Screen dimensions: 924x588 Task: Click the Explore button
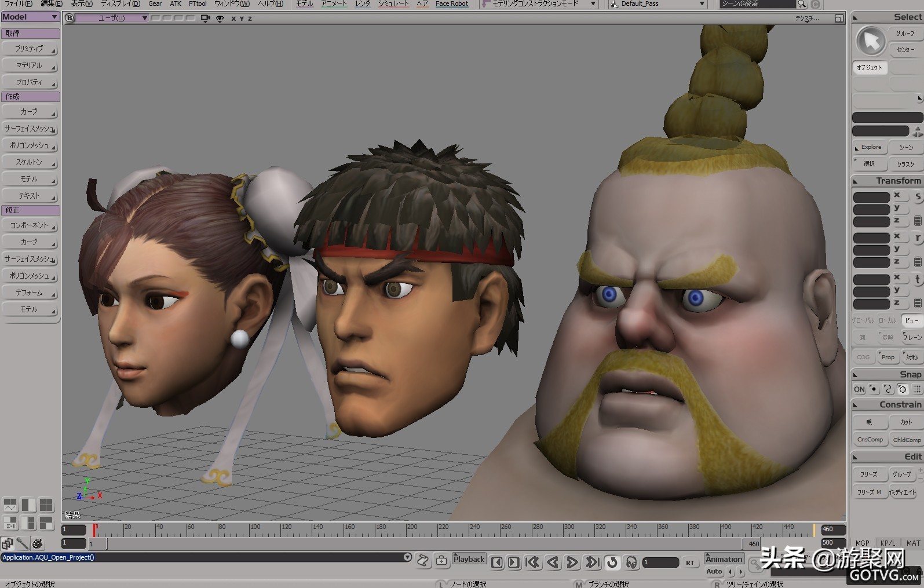point(870,147)
